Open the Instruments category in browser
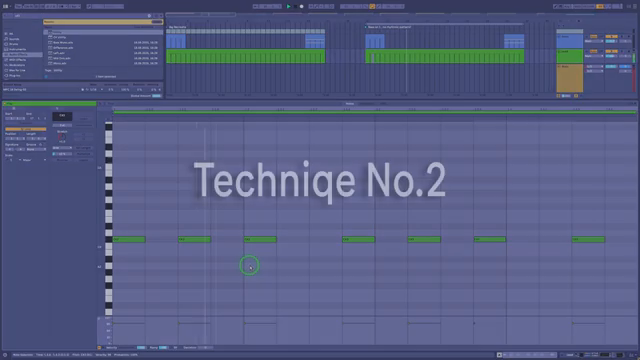This screenshot has width=640, height=360. [x=17, y=49]
